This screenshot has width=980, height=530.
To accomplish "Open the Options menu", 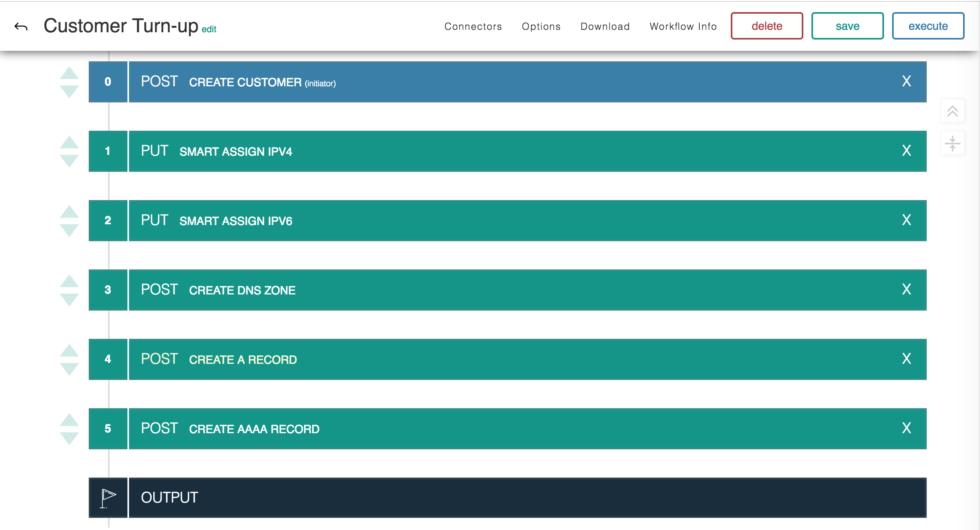I will pos(541,27).
